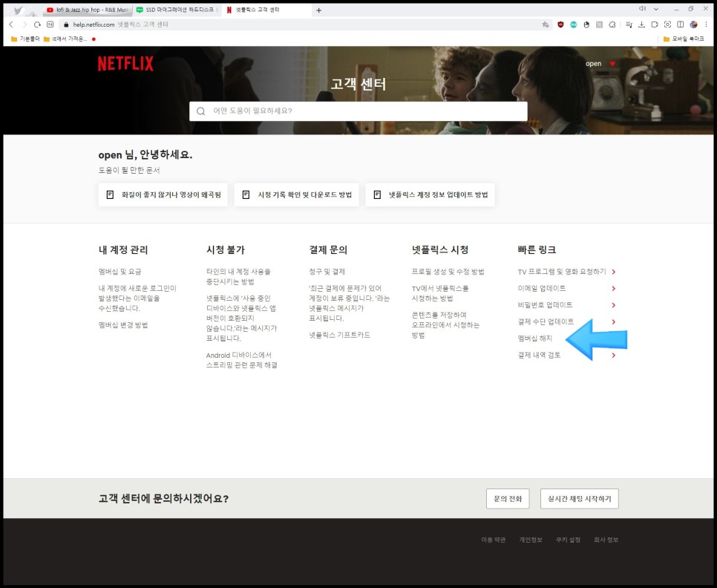Open the 모바일 북마크 folder
717x588 pixels.
[x=684, y=39]
